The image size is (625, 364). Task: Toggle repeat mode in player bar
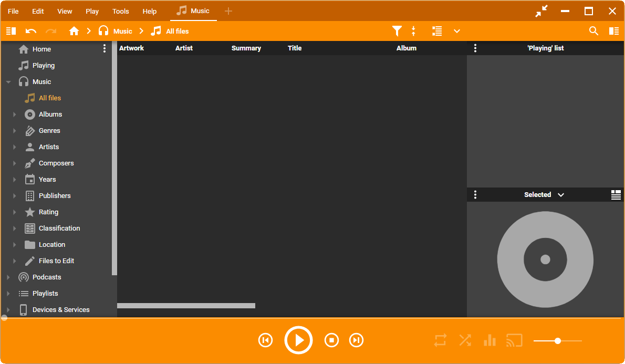pos(440,340)
